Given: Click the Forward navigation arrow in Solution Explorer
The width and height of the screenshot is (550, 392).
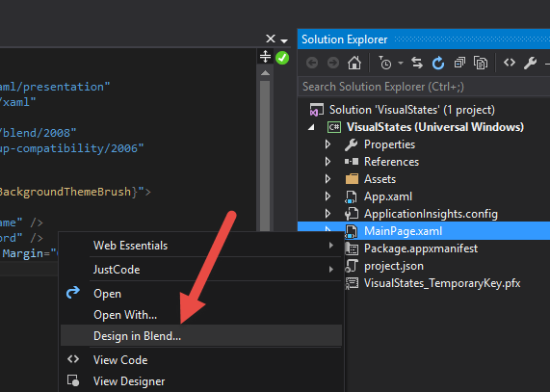Looking at the screenshot, I should (x=333, y=64).
